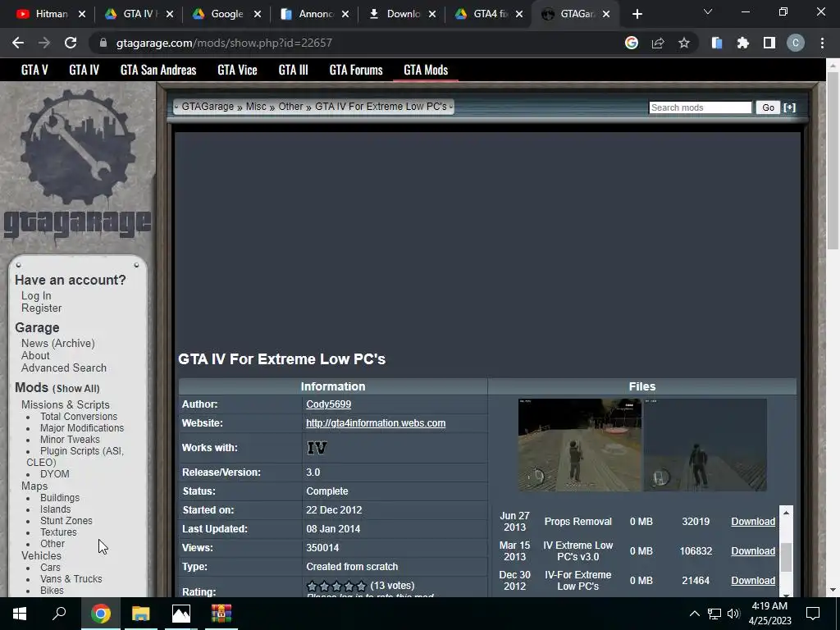Viewport: 840px width, 630px height.
Task: Click the Other breadcrumb link
Action: (290, 106)
